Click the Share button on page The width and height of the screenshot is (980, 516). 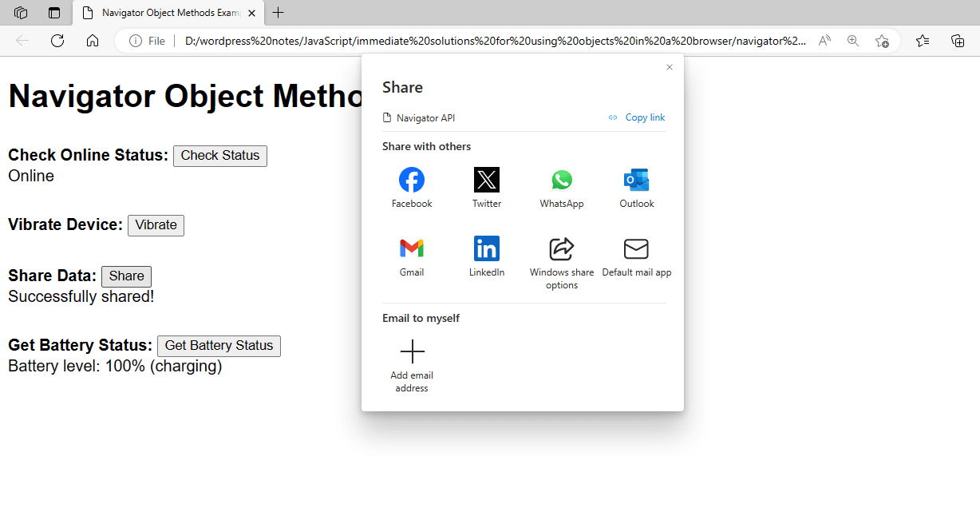[126, 276]
